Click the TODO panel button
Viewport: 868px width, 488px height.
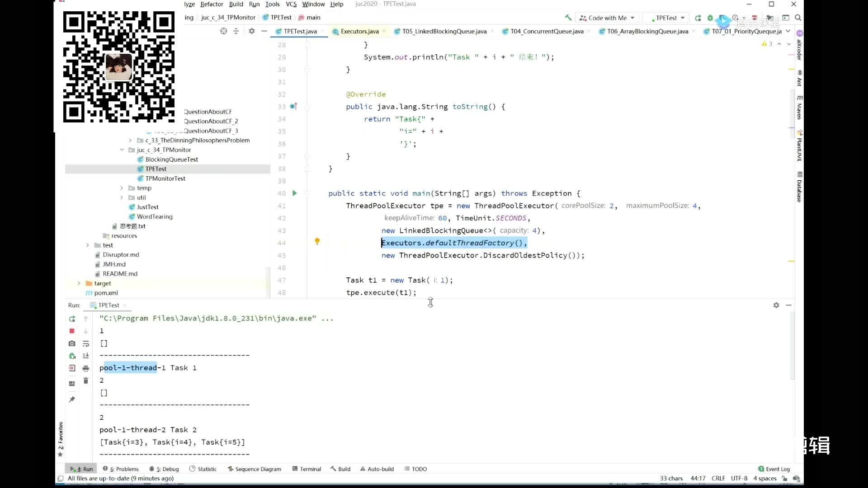[x=419, y=468]
